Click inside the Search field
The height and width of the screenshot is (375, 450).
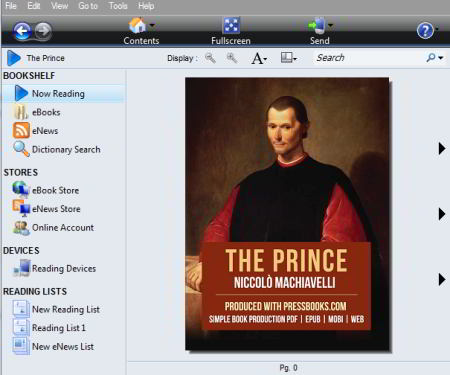pos(367,58)
